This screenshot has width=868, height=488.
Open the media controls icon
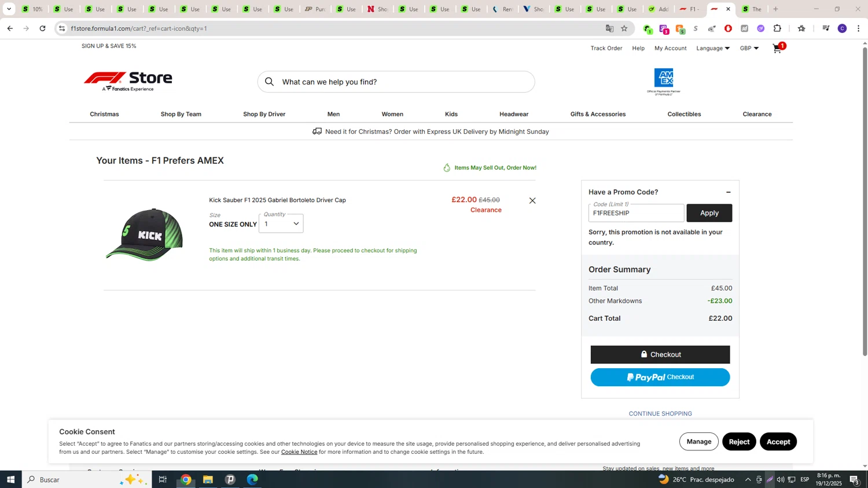pyautogui.click(x=826, y=28)
